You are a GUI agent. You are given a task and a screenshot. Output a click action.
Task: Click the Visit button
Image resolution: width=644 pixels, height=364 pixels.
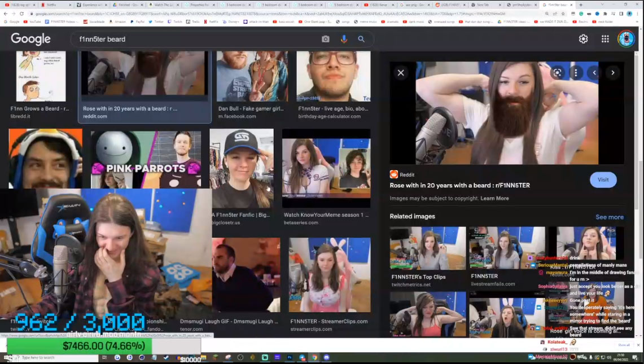coord(603,179)
